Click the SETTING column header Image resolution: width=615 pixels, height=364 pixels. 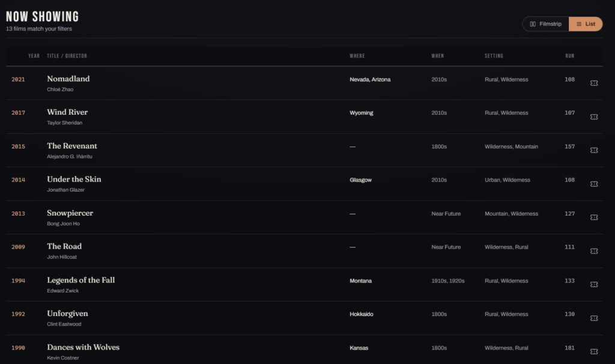coord(494,56)
